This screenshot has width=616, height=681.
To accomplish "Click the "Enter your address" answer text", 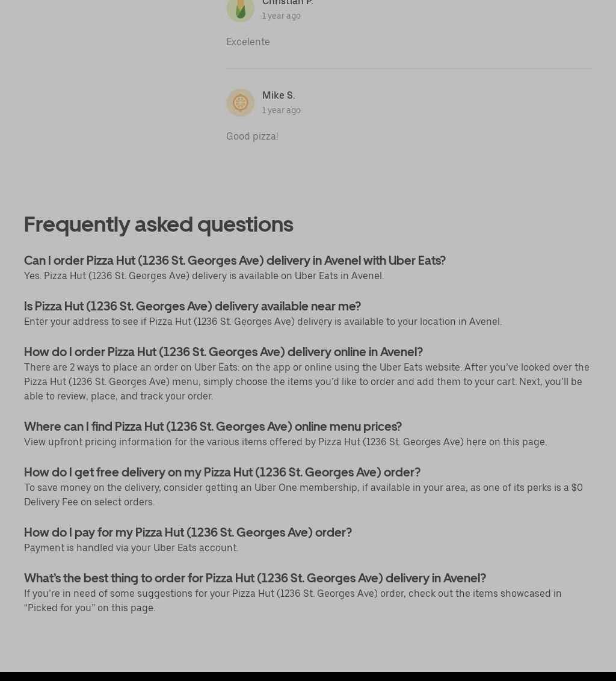I will [263, 321].
